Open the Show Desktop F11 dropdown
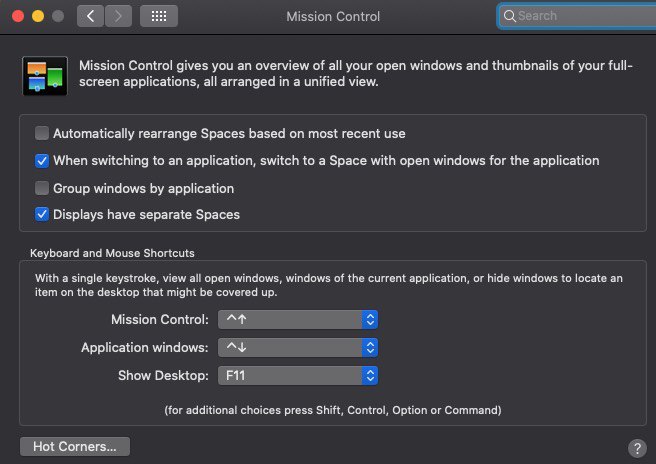 click(298, 376)
